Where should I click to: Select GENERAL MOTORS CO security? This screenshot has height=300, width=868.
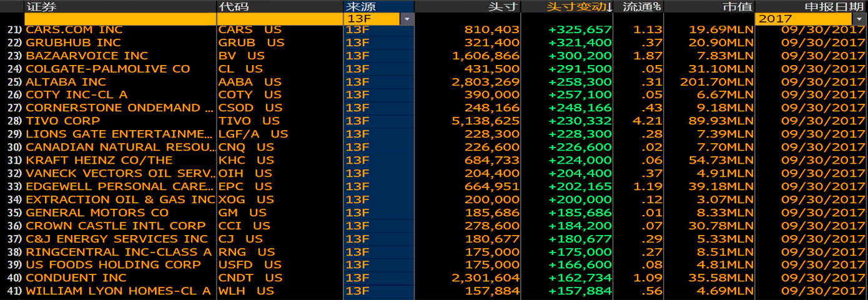[97, 212]
